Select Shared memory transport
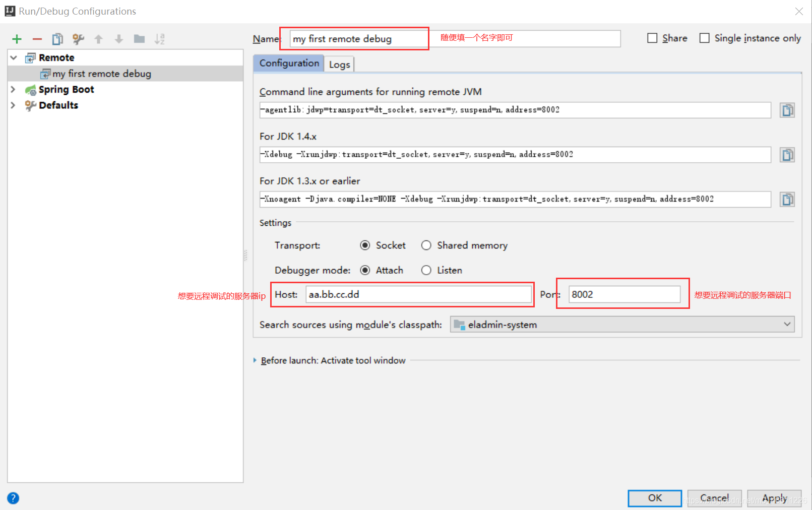This screenshot has height=510, width=812. coord(426,245)
